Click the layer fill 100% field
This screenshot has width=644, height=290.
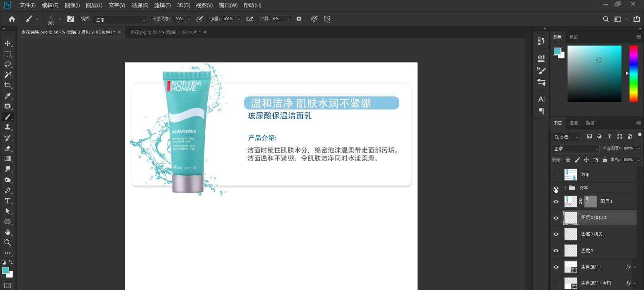point(628,160)
